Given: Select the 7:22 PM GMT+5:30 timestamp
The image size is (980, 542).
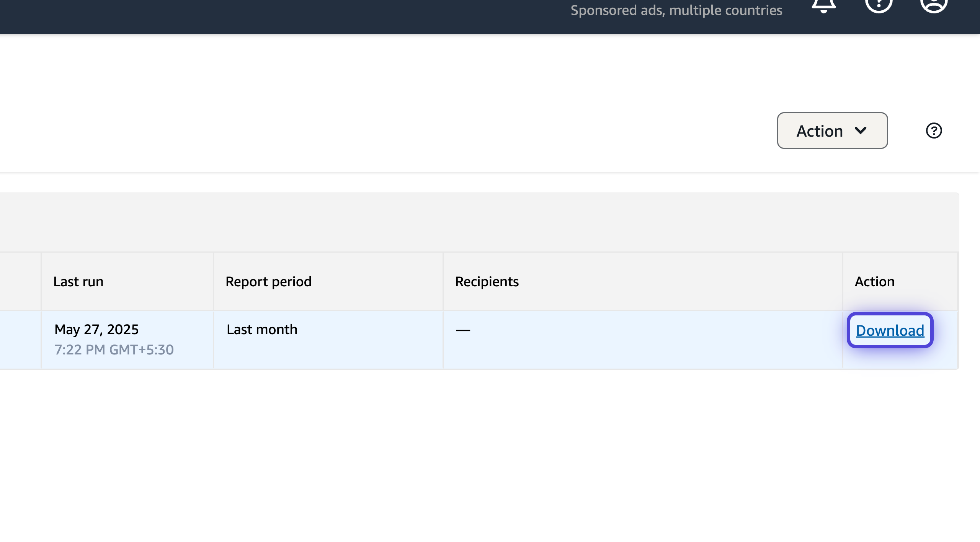Looking at the screenshot, I should (114, 349).
